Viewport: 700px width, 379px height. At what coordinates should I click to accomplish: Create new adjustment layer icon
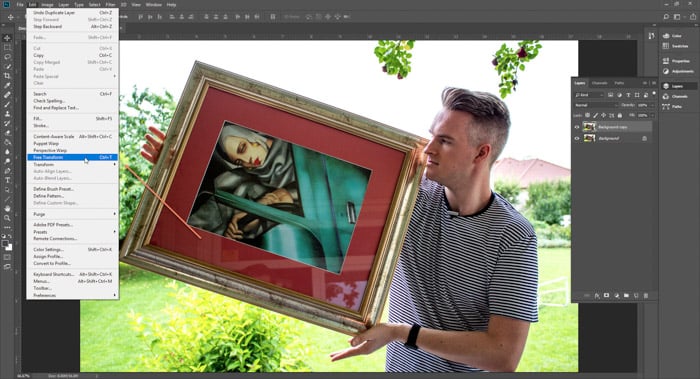tap(617, 296)
